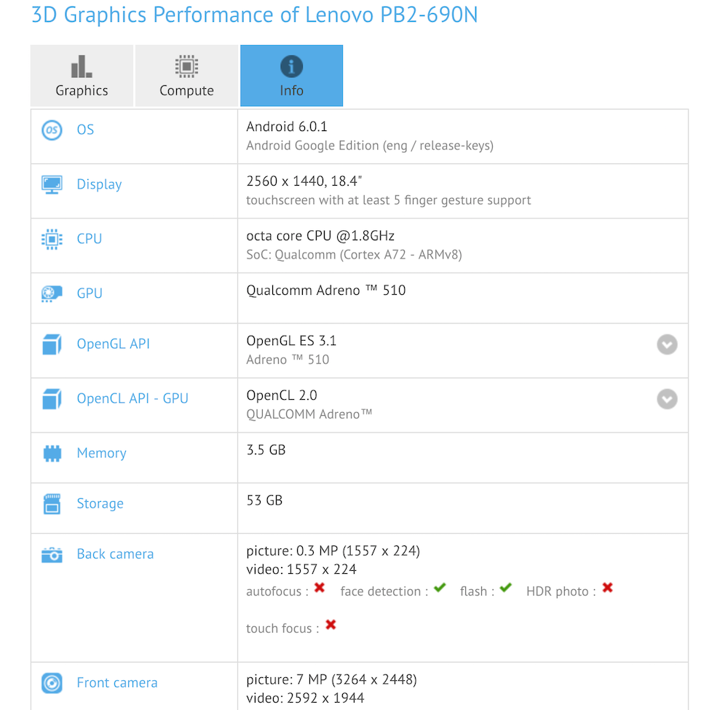The width and height of the screenshot is (728, 710).
Task: Click the autofocus red cross mark
Action: 319,588
